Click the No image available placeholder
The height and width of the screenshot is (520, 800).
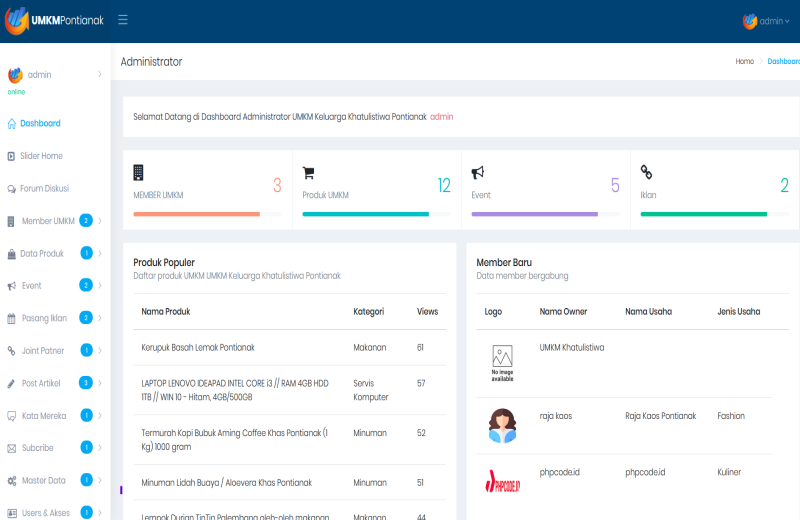pos(502,363)
